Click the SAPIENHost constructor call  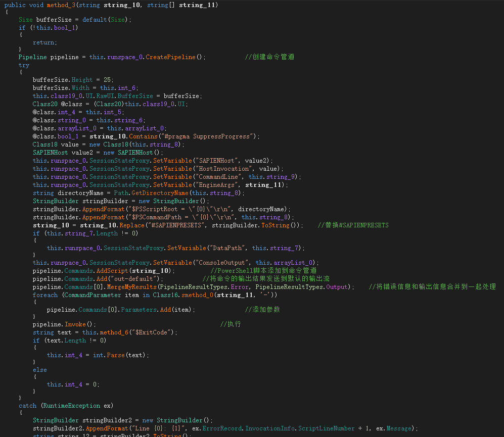point(135,153)
